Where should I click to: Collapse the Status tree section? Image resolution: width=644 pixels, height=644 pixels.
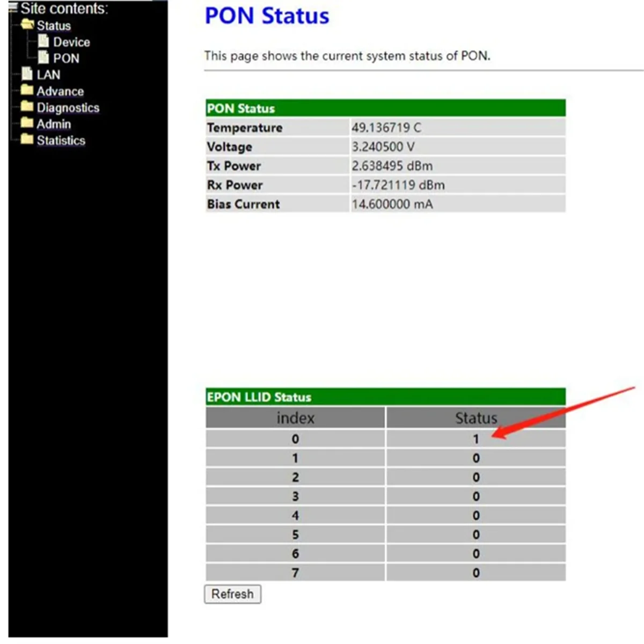point(54,25)
